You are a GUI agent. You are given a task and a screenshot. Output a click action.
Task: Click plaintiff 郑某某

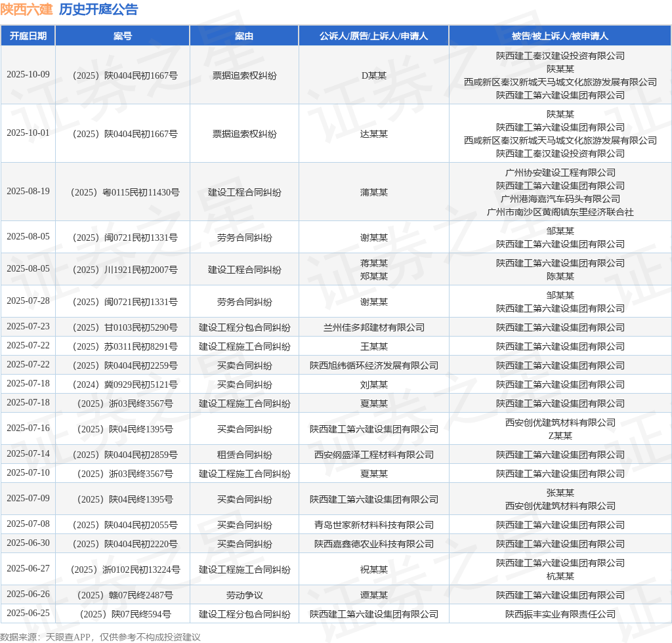(373, 276)
